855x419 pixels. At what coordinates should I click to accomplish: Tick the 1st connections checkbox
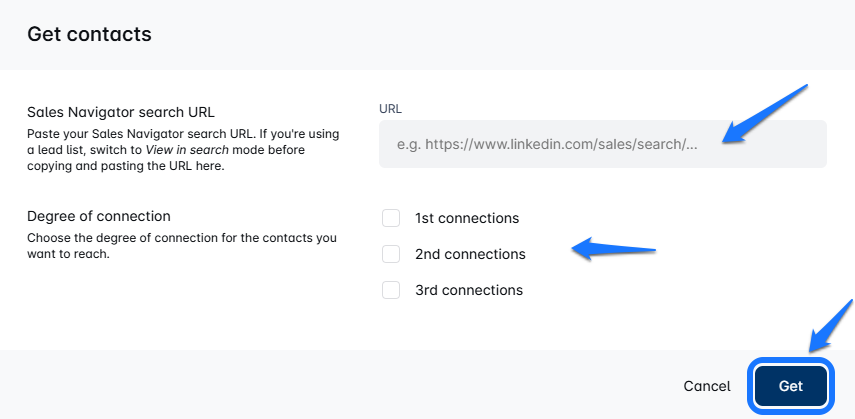[391, 218]
